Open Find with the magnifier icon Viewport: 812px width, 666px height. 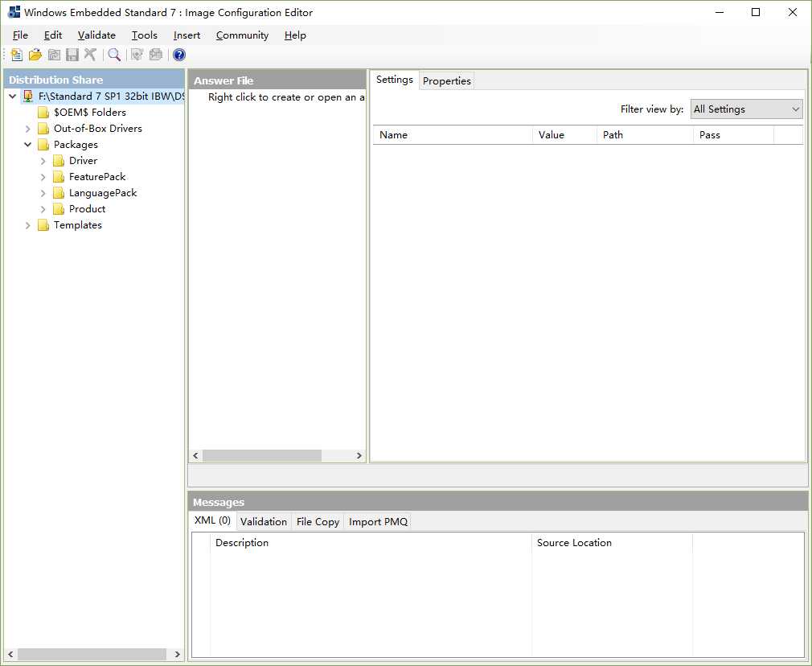[x=114, y=55]
